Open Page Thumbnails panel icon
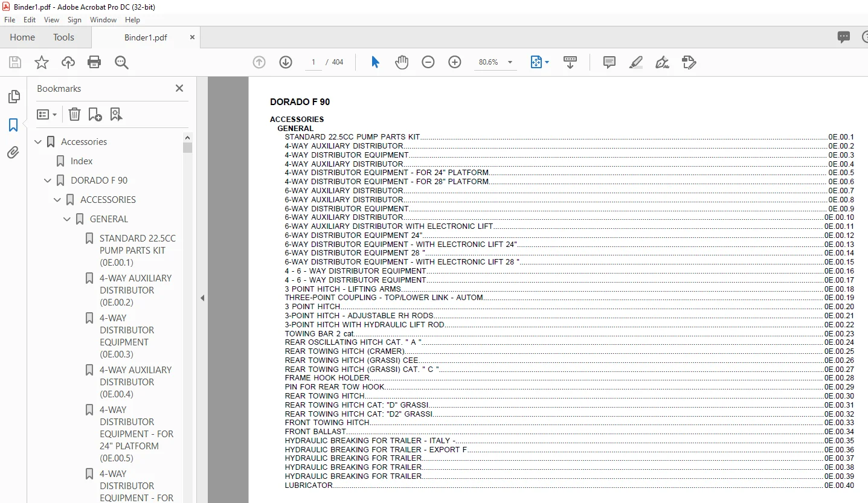Image resolution: width=868 pixels, height=503 pixels. (x=13, y=97)
